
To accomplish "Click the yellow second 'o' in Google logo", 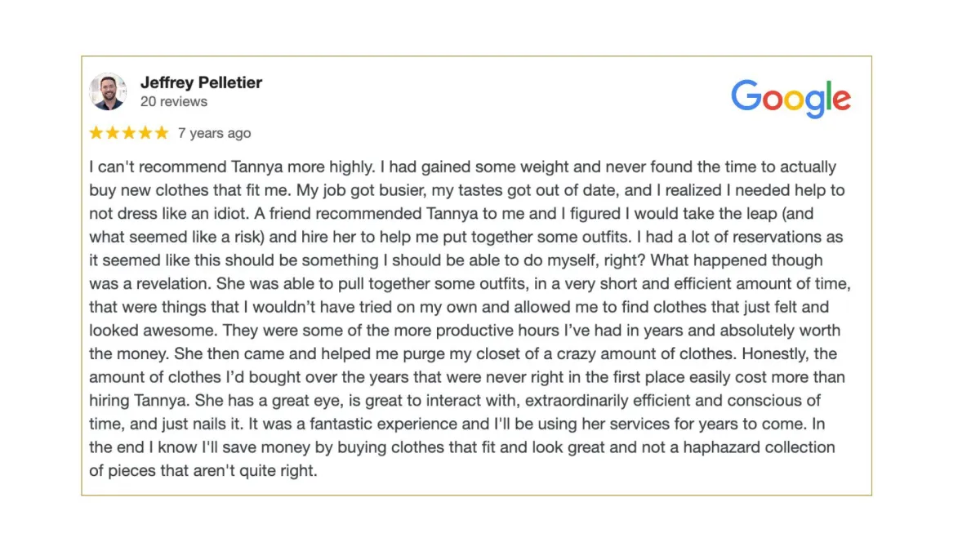I will pyautogui.click(x=794, y=100).
